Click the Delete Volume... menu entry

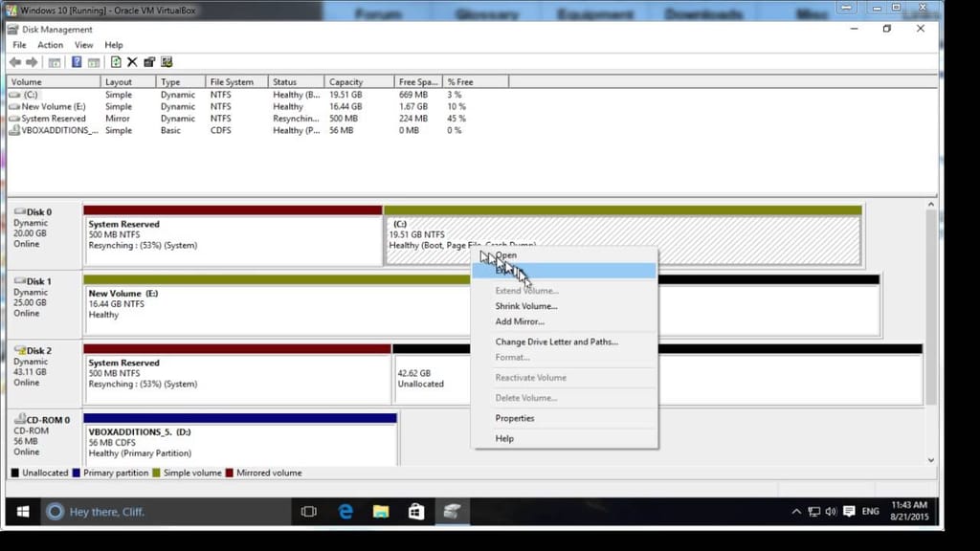[565, 398]
